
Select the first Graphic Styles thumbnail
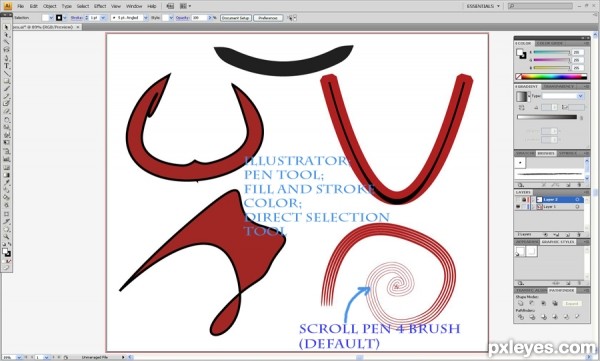[x=520, y=251]
